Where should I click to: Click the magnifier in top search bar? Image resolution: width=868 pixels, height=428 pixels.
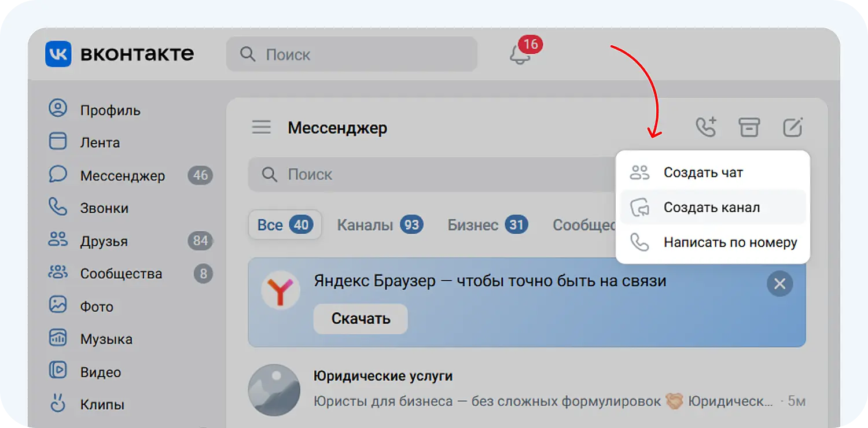click(248, 54)
